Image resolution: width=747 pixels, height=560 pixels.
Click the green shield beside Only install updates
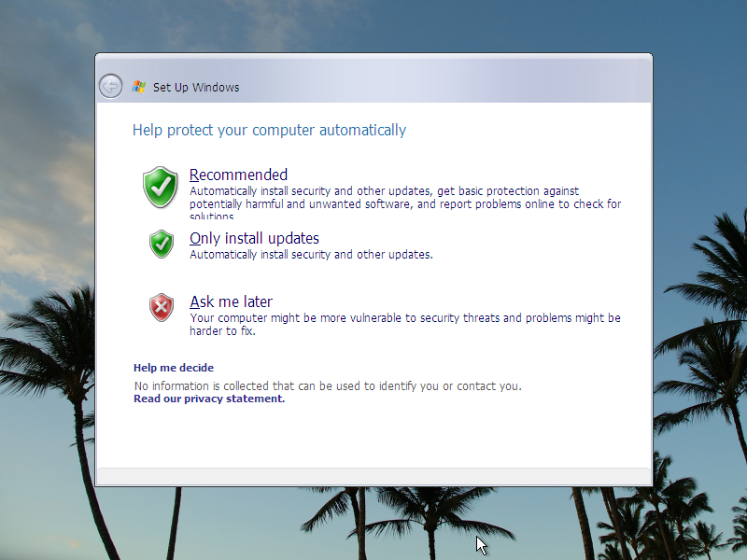pos(162,244)
